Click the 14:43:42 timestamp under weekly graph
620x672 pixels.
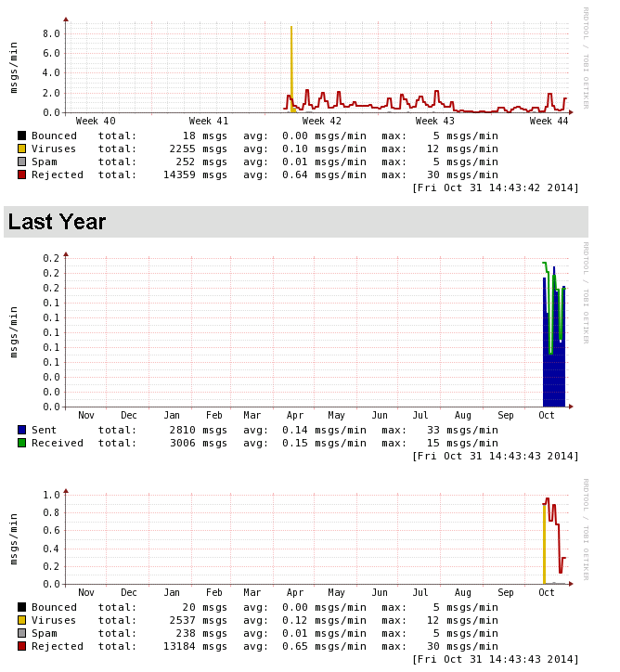pos(495,187)
